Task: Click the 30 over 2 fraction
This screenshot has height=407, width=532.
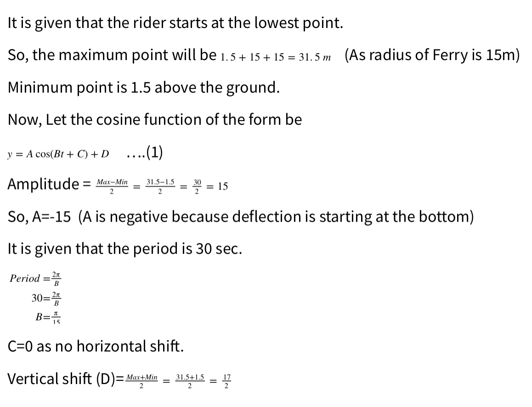Action: pyautogui.click(x=197, y=186)
